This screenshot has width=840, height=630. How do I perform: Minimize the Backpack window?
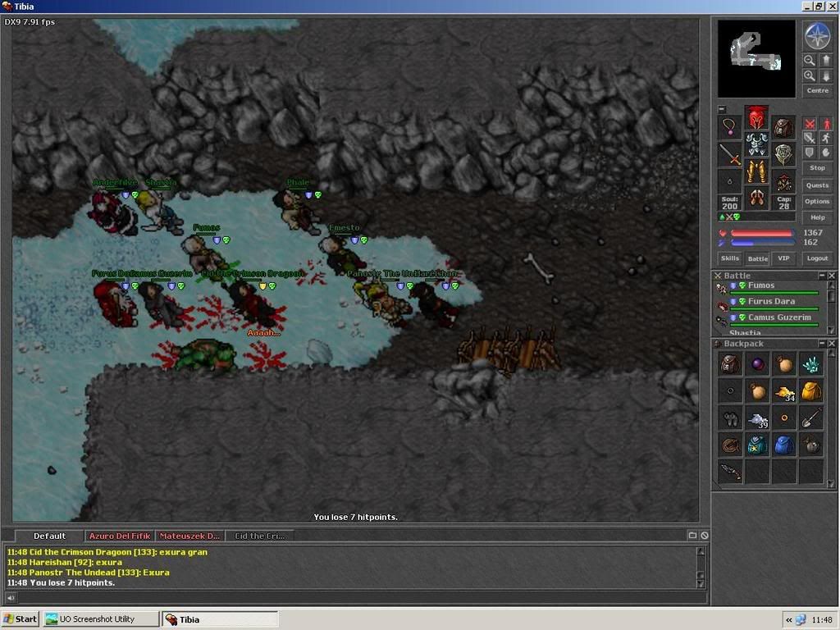(822, 344)
